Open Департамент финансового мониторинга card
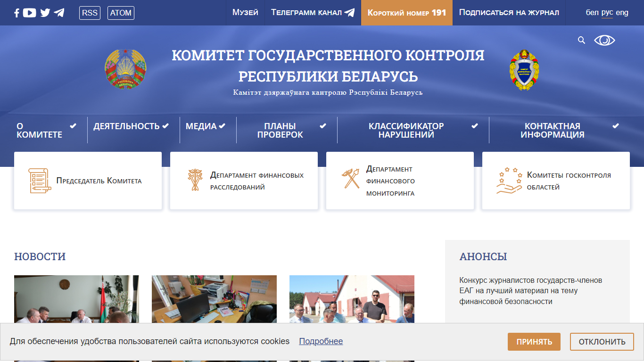The width and height of the screenshot is (644, 362). [400, 181]
